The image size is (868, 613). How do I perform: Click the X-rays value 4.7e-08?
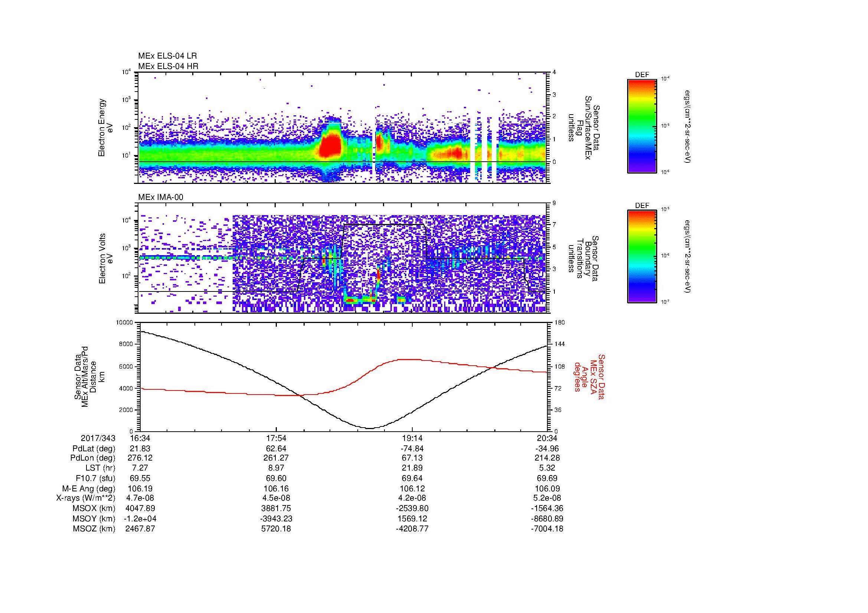pyautogui.click(x=140, y=498)
